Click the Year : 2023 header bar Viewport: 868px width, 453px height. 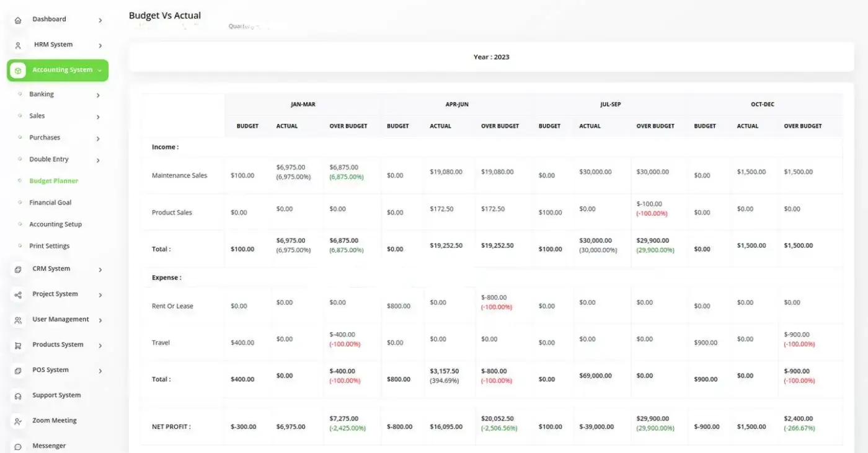(x=491, y=57)
